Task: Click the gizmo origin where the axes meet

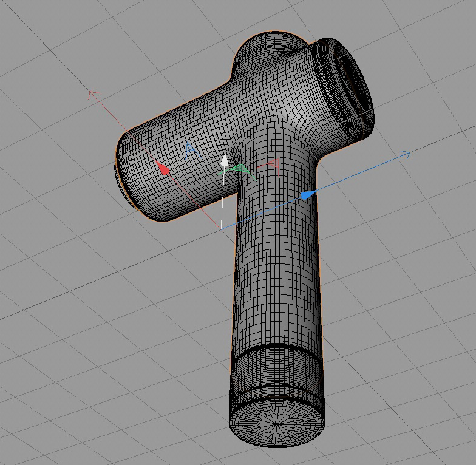Action: (x=221, y=228)
